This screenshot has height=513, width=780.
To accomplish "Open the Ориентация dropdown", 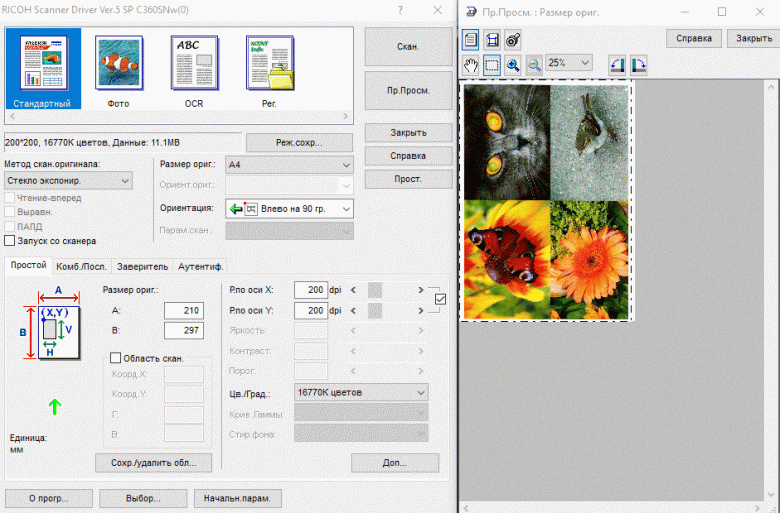I will 290,209.
